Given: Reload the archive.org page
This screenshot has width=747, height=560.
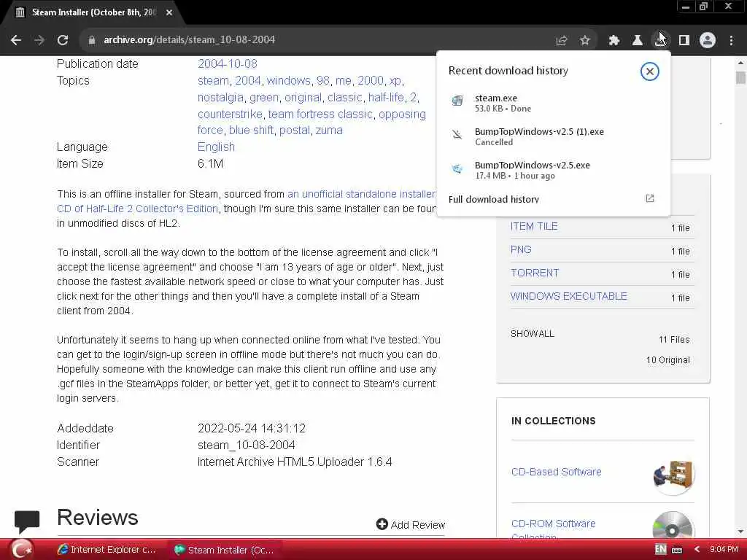Looking at the screenshot, I should 63,40.
